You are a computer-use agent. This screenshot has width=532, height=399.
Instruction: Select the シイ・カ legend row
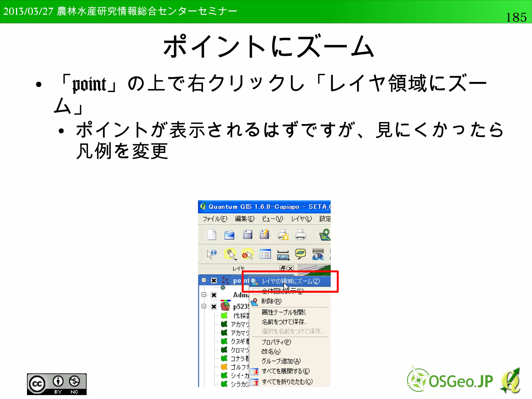point(235,375)
